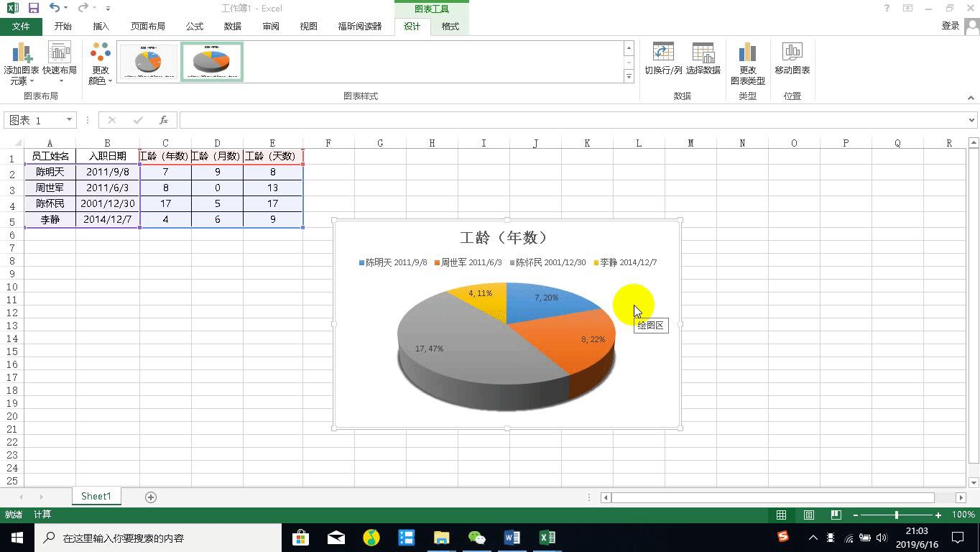Viewport: 980px width, 552px height.
Task: Add a new sheet with plus icon
Action: [151, 497]
